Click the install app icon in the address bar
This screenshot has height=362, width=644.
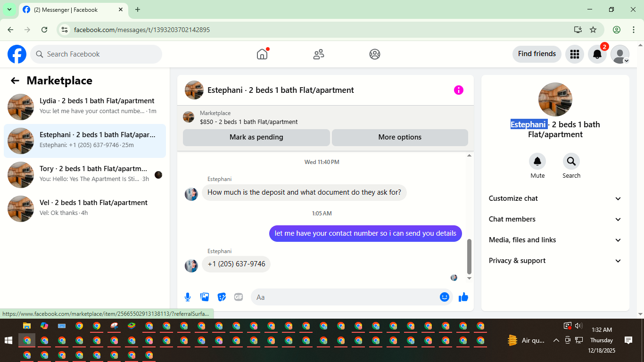578,30
